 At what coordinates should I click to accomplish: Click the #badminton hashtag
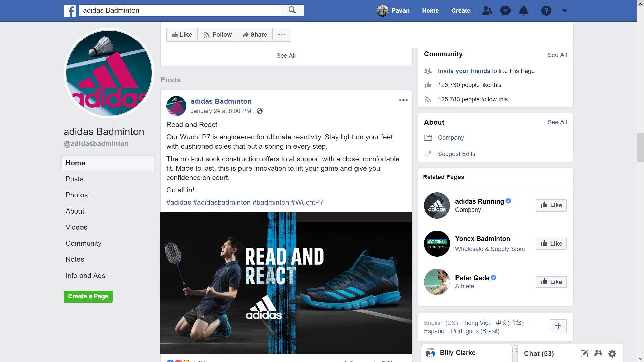tap(271, 202)
